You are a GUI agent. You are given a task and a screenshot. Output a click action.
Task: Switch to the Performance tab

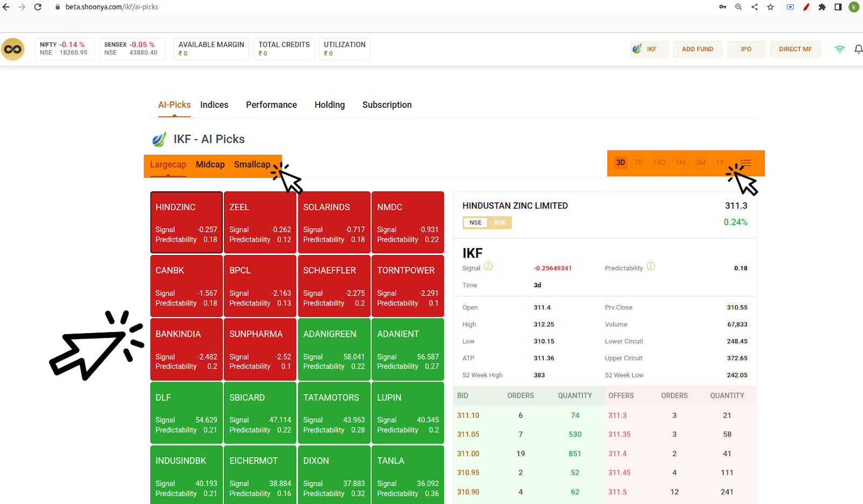click(x=271, y=105)
